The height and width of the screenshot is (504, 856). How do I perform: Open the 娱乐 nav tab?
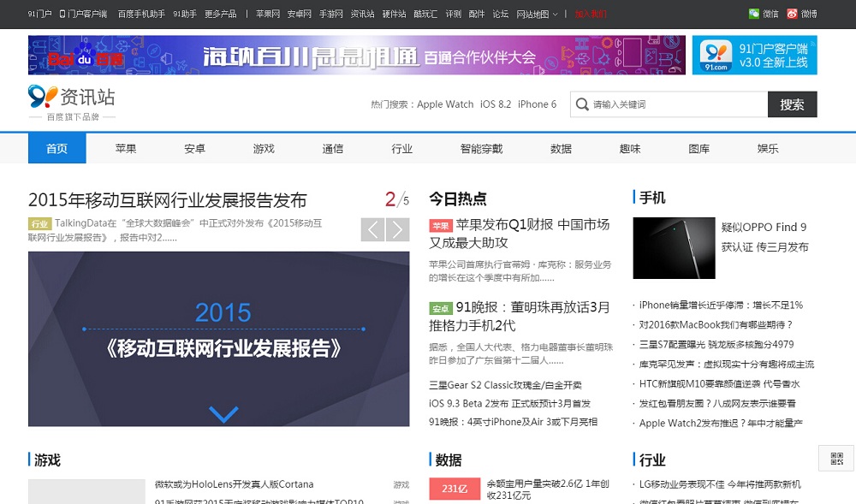click(x=768, y=148)
